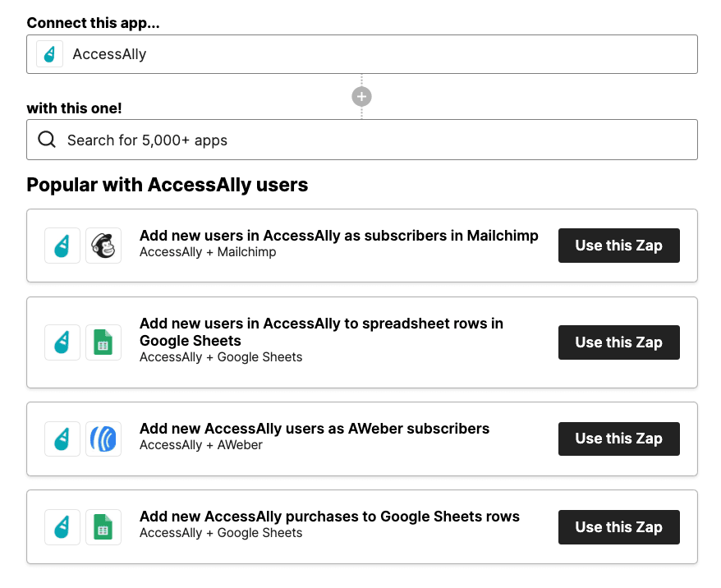This screenshot has height=588, width=721.
Task: Open the Google Sheets purchases Zap title link
Action: coord(329,517)
